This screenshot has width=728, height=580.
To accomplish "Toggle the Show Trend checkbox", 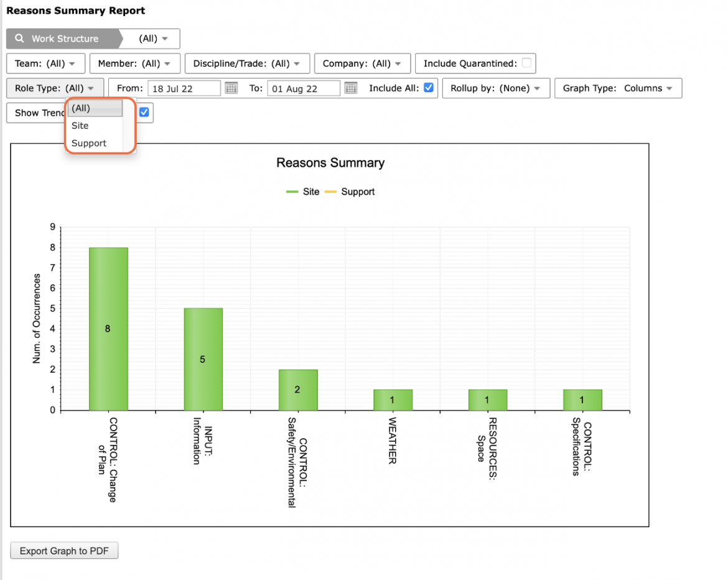I will [x=144, y=112].
